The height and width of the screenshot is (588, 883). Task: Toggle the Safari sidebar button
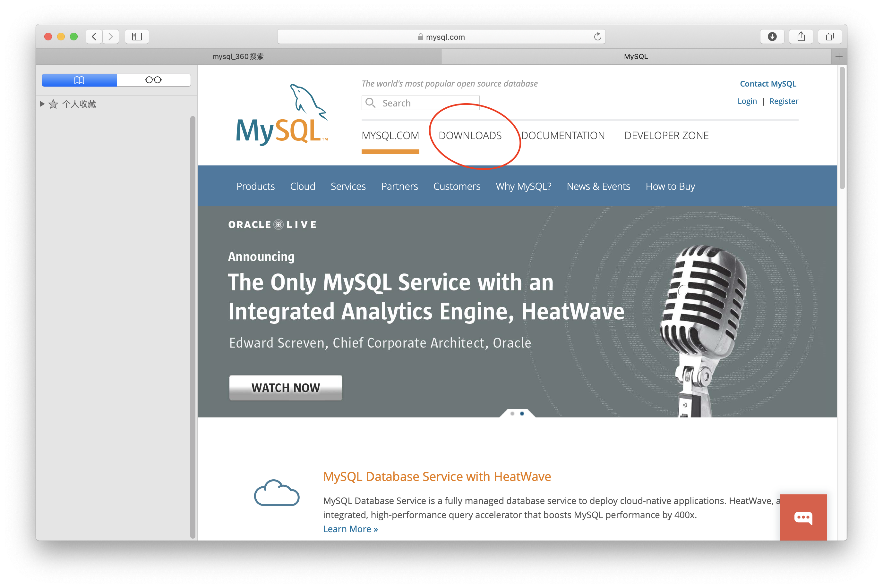click(137, 36)
